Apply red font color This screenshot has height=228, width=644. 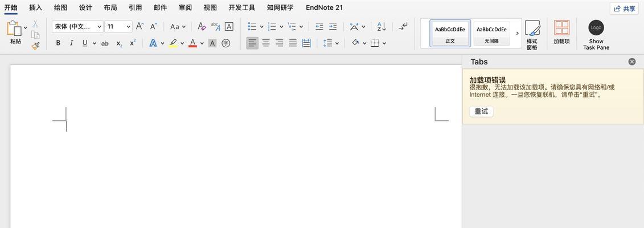pos(192,43)
